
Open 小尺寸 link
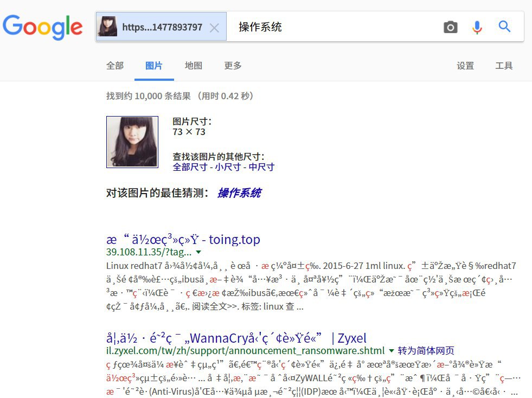tap(228, 167)
